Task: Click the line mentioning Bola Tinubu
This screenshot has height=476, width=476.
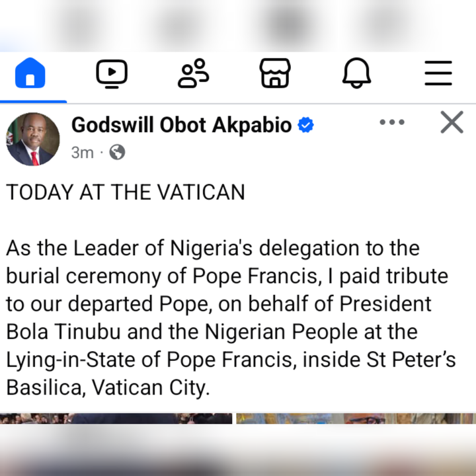Action: tap(212, 332)
